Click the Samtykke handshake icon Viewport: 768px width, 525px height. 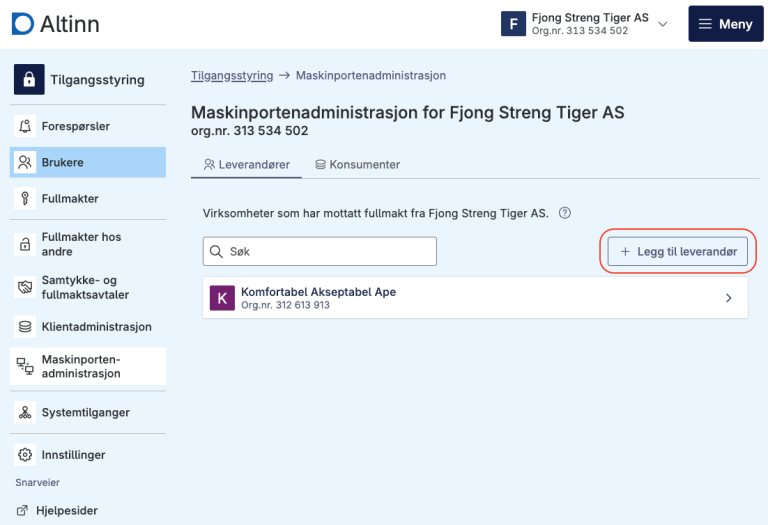25,287
